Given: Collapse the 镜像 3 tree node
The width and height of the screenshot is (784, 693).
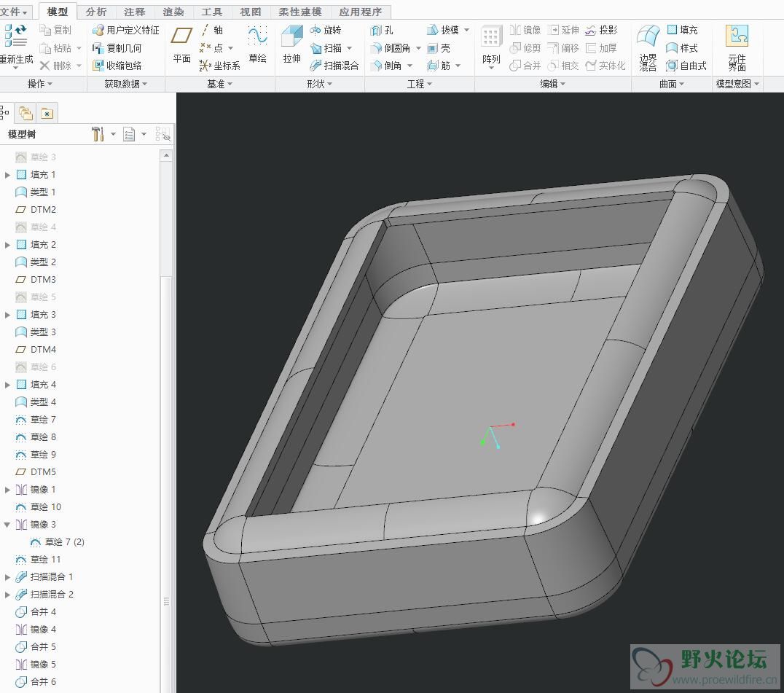Looking at the screenshot, I should [x=8, y=525].
